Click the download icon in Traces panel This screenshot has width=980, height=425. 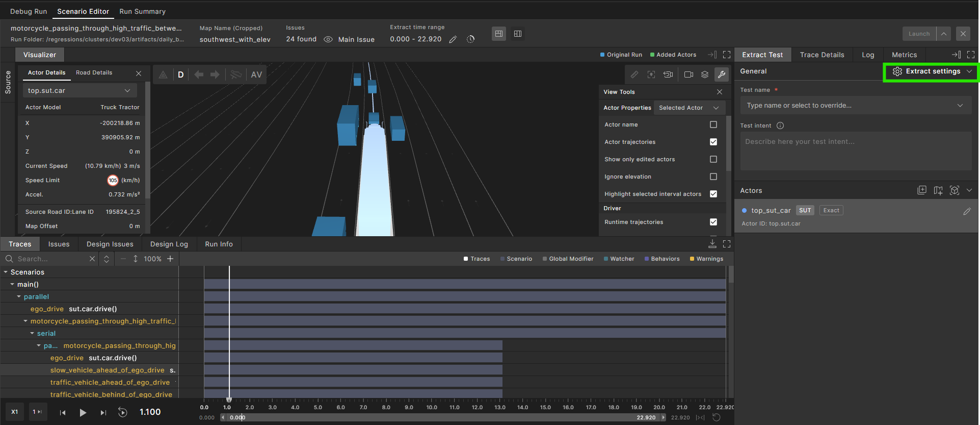(712, 244)
